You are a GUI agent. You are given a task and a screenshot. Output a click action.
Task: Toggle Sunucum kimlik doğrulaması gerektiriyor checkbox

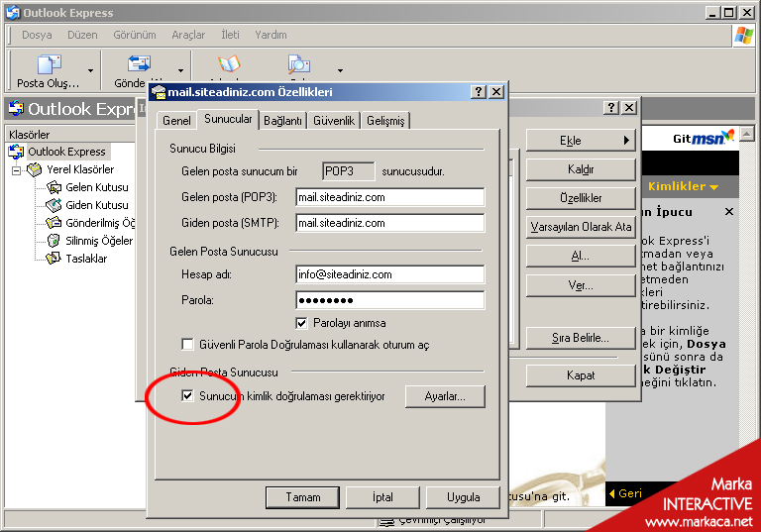coord(187,395)
